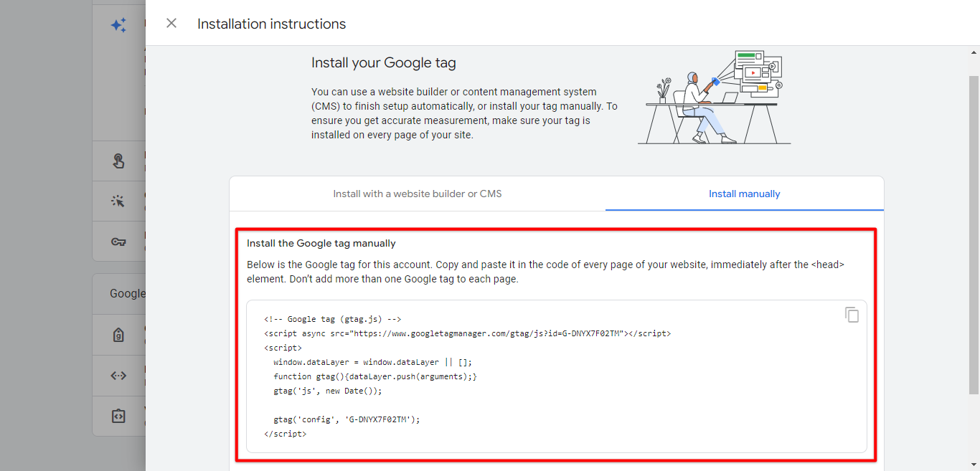Image resolution: width=980 pixels, height=471 pixels.
Task: Click the code brackets connected tags icon
Action: coord(118,375)
